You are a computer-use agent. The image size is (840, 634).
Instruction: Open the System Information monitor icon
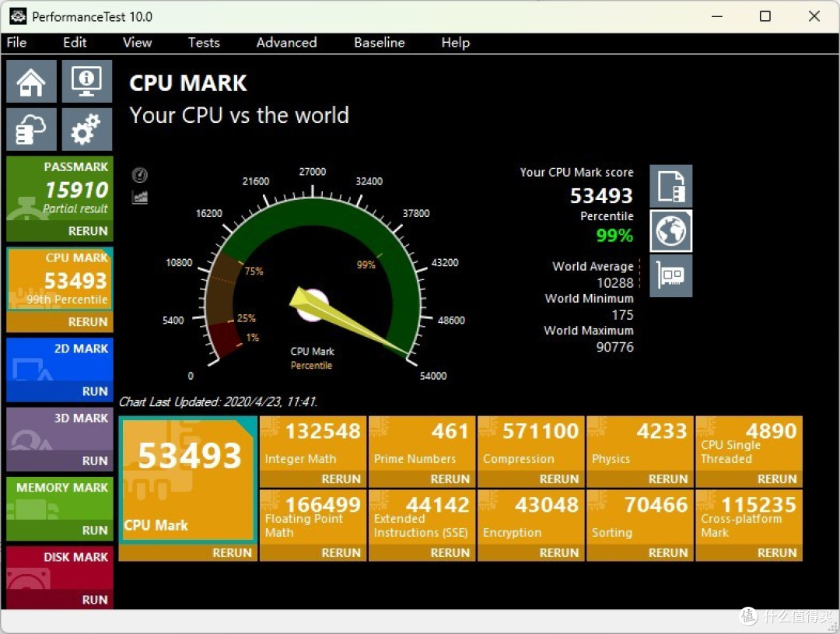(x=87, y=81)
